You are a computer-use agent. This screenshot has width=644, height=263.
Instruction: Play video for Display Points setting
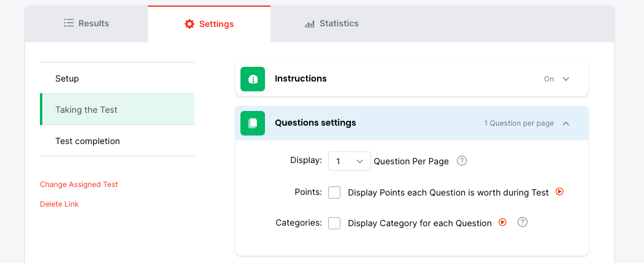point(559,192)
